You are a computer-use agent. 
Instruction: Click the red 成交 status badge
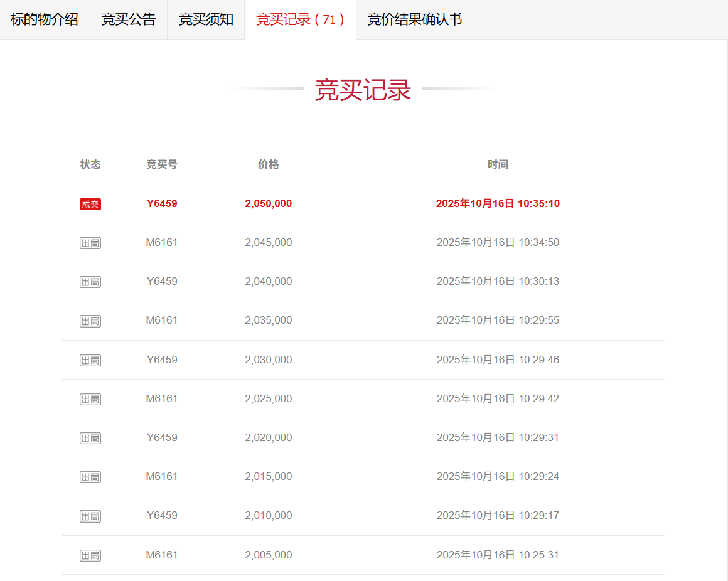coord(90,204)
